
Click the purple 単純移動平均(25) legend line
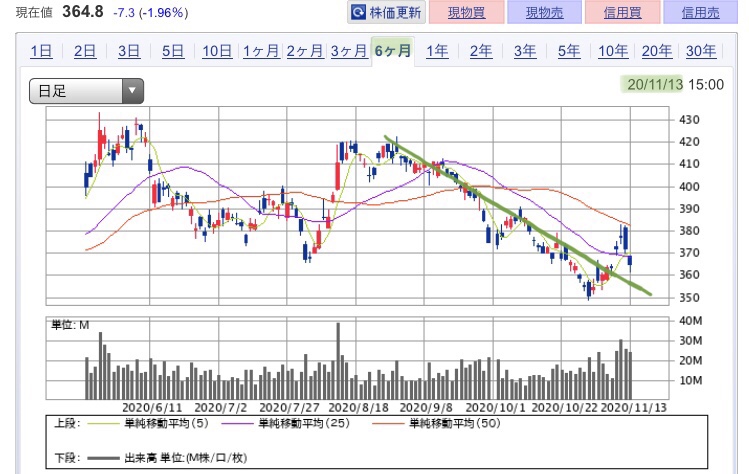tap(236, 423)
